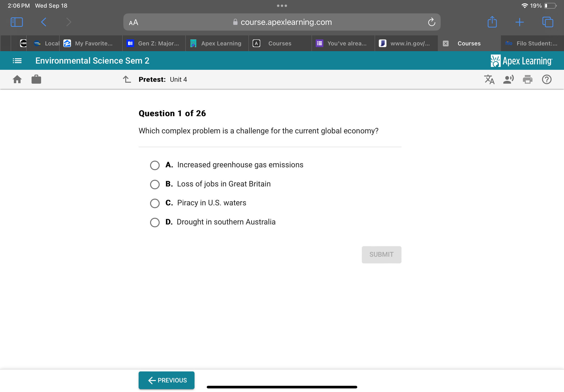Click the SUBMIT button
Screen dimensions: 564x392
[381, 255]
